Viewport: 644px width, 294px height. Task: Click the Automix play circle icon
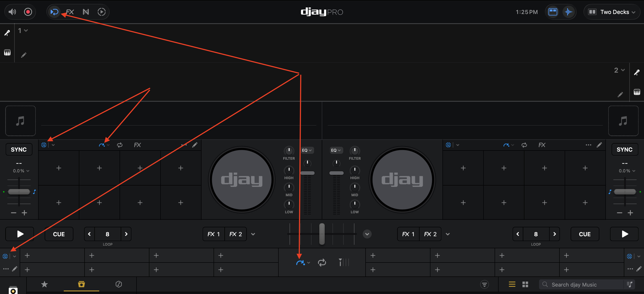click(101, 12)
